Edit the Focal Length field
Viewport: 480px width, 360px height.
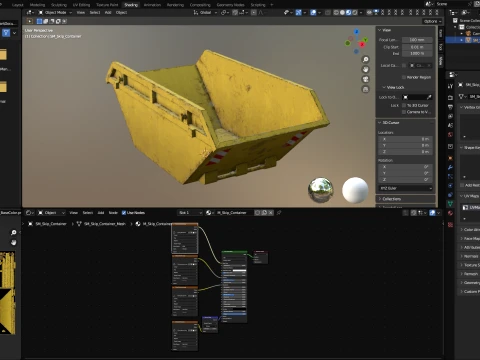(x=417, y=40)
